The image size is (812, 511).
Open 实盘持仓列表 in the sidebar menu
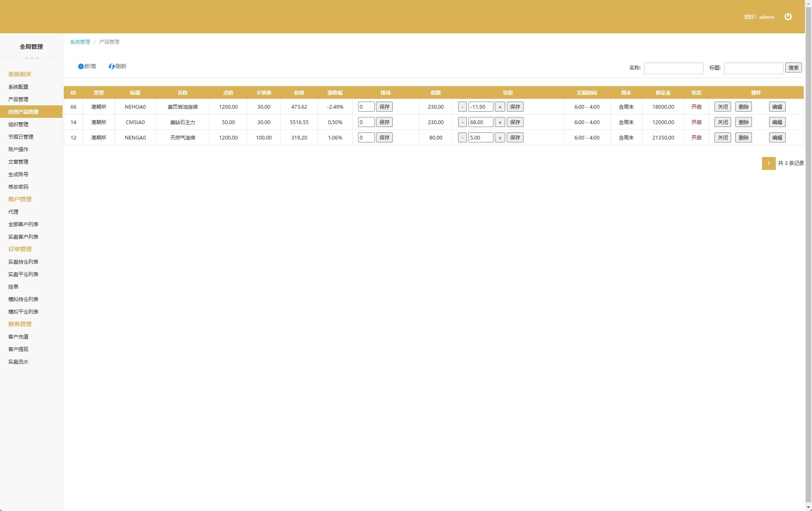pos(23,262)
